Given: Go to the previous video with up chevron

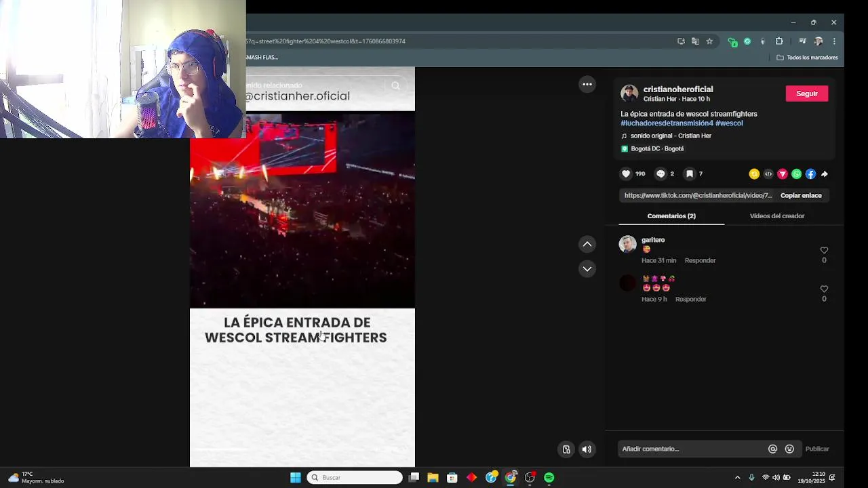Looking at the screenshot, I should point(587,244).
